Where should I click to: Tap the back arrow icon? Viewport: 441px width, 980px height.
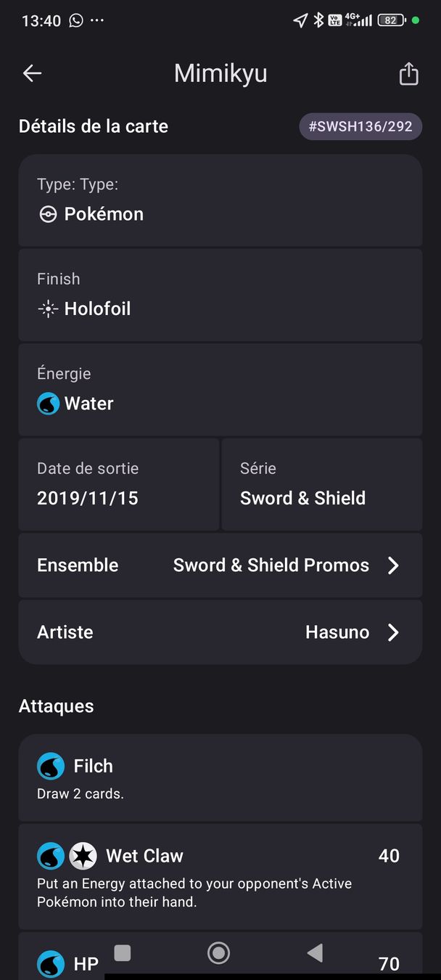click(32, 73)
